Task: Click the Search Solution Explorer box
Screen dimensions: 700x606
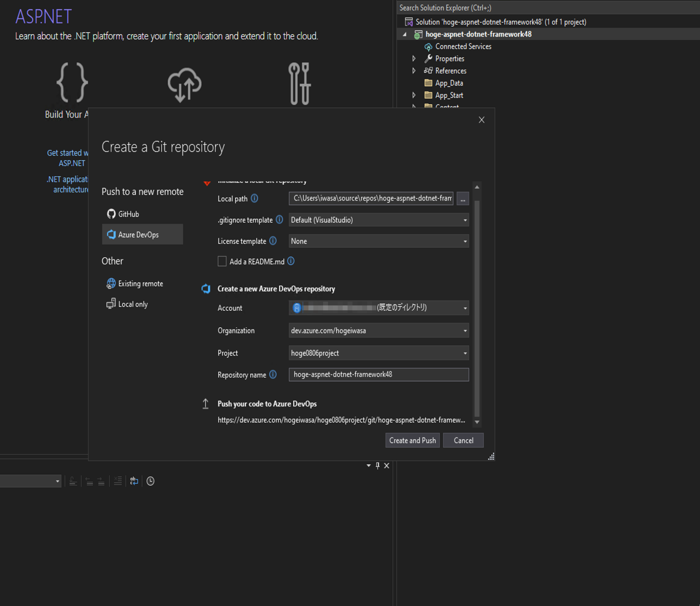Action: pyautogui.click(x=548, y=8)
